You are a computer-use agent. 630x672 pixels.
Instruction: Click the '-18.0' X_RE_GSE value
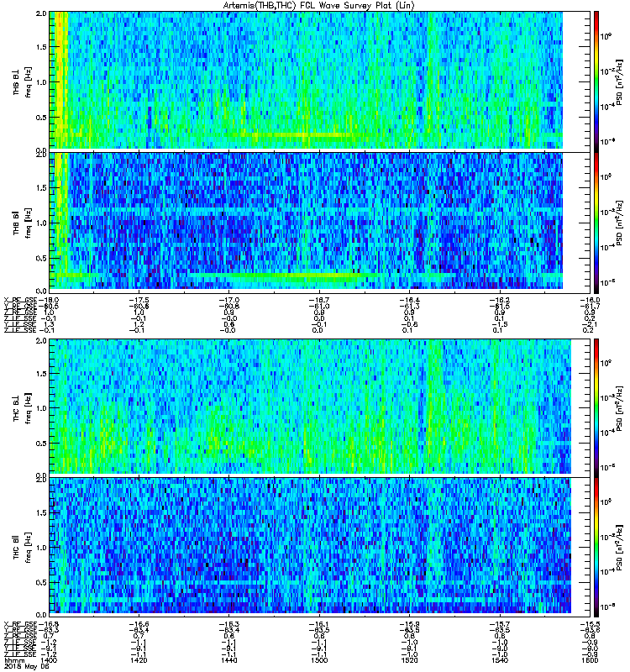[48, 300]
